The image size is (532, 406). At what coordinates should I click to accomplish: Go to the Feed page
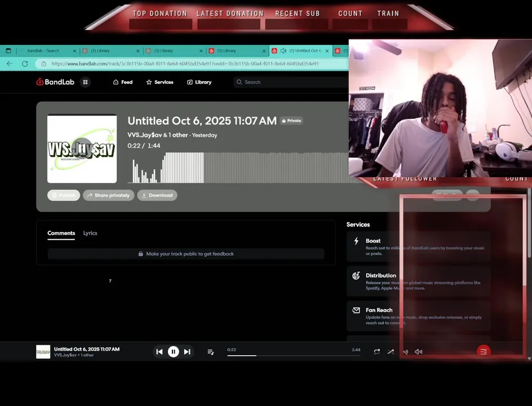[x=123, y=82]
